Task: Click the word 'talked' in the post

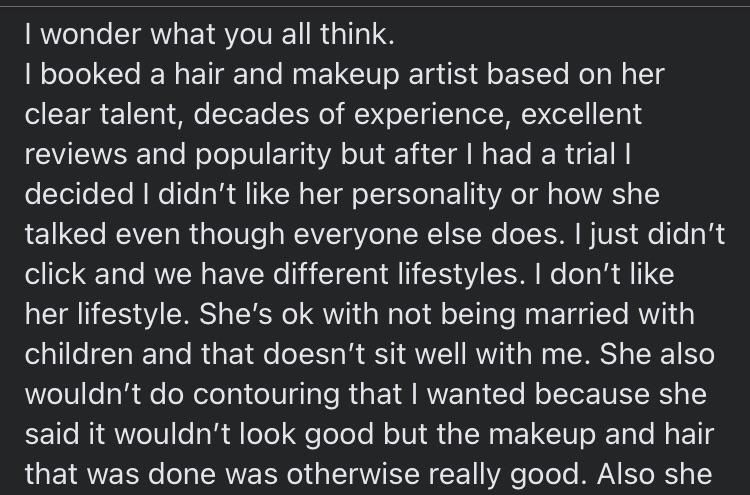Action: (x=65, y=235)
